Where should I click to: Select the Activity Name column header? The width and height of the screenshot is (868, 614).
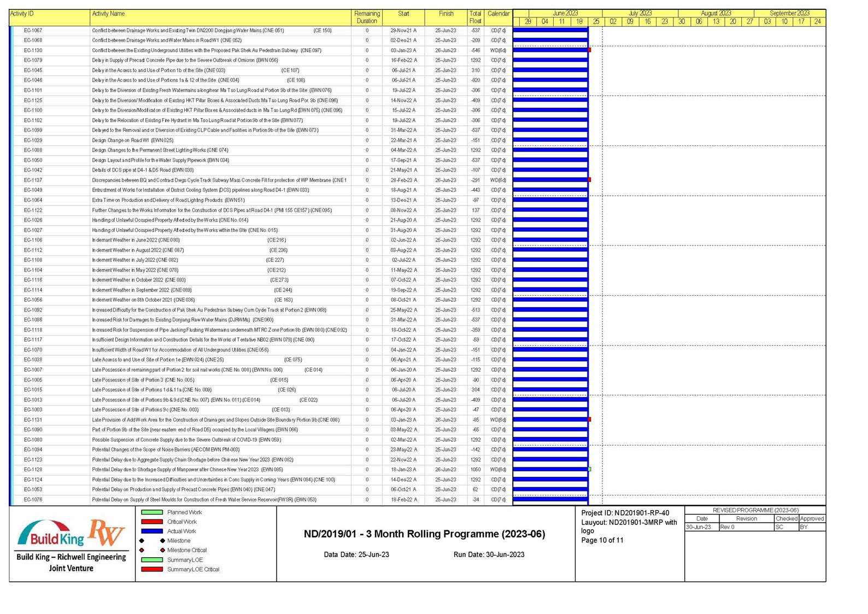pyautogui.click(x=221, y=17)
